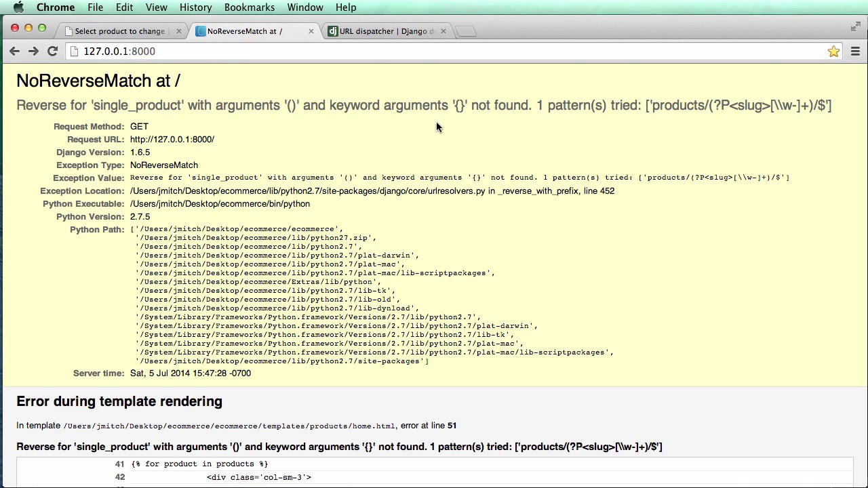Open the Help menu
The height and width of the screenshot is (488, 868).
pos(345,7)
